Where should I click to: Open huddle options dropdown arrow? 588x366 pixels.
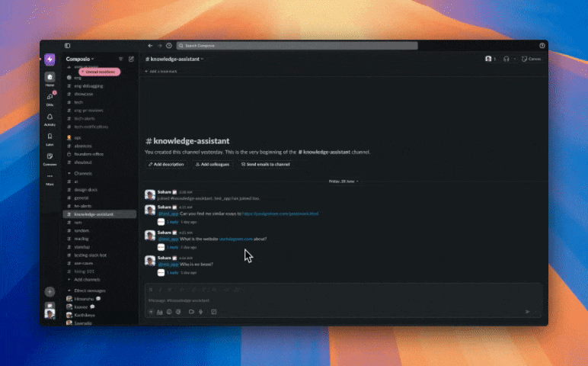pyautogui.click(x=515, y=59)
